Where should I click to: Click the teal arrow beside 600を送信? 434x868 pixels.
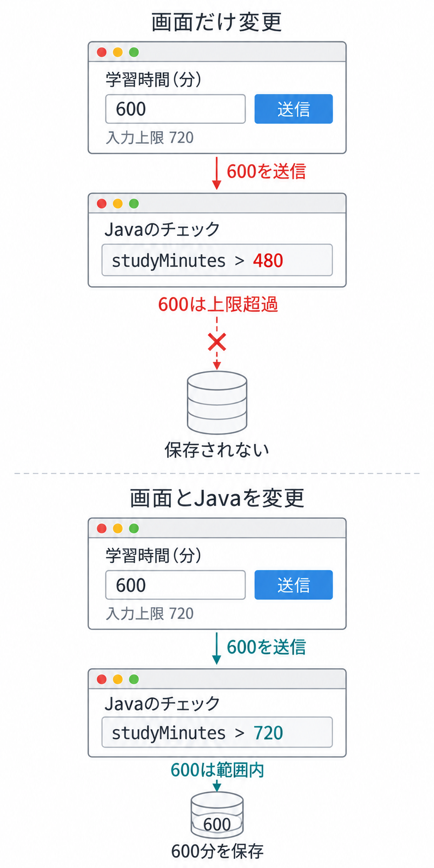coord(216,648)
